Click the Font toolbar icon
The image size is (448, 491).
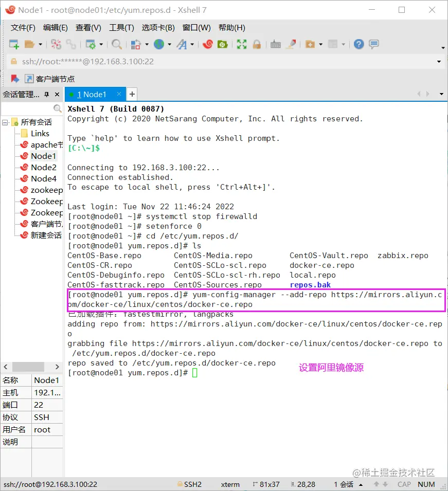(182, 44)
